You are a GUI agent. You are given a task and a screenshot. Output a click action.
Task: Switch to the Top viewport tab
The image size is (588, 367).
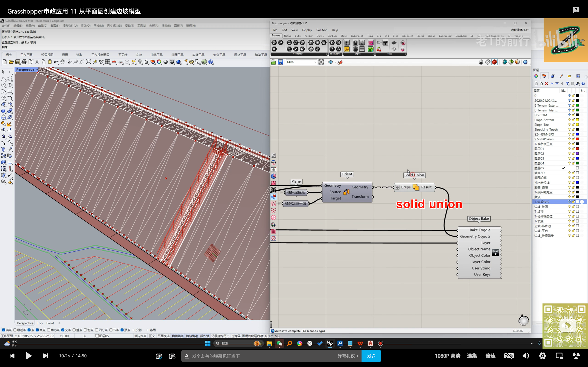pos(40,323)
